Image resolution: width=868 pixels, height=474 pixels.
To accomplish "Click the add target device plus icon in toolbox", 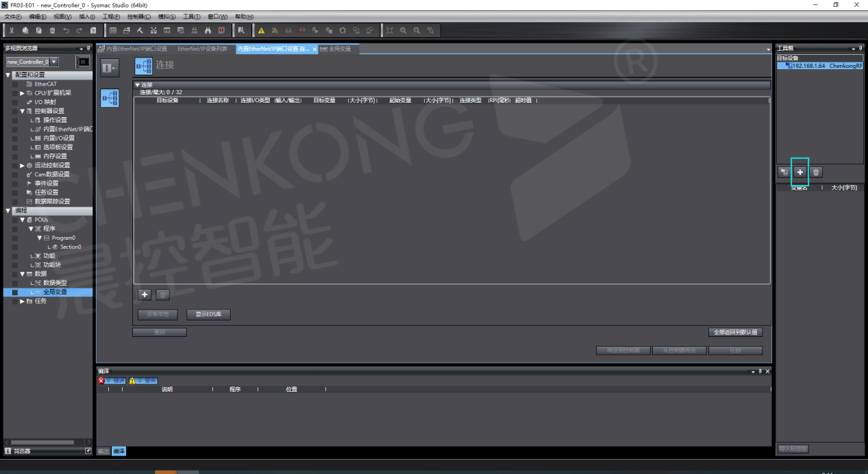I will 799,172.
